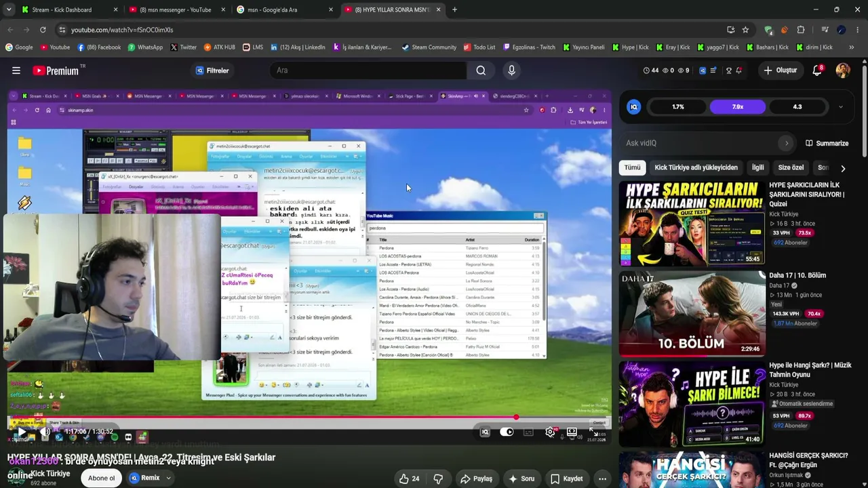868x488 pixels.
Task: Like the video
Action: (409, 479)
